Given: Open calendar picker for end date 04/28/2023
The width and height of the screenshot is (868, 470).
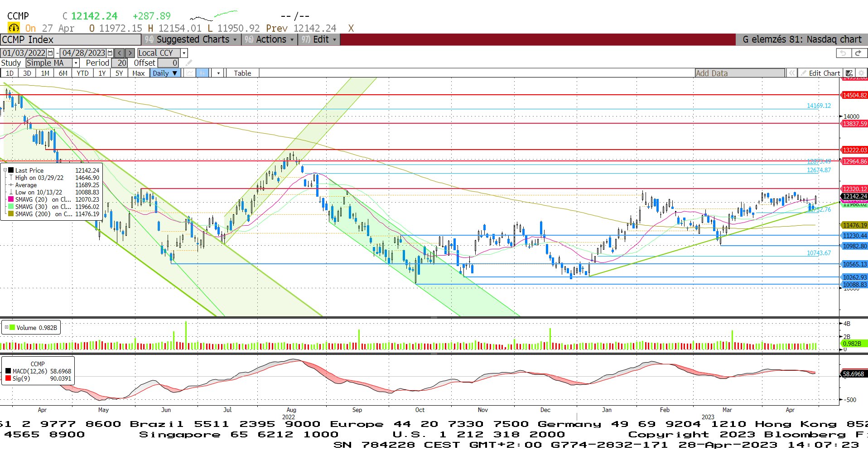Looking at the screenshot, I should [x=110, y=53].
